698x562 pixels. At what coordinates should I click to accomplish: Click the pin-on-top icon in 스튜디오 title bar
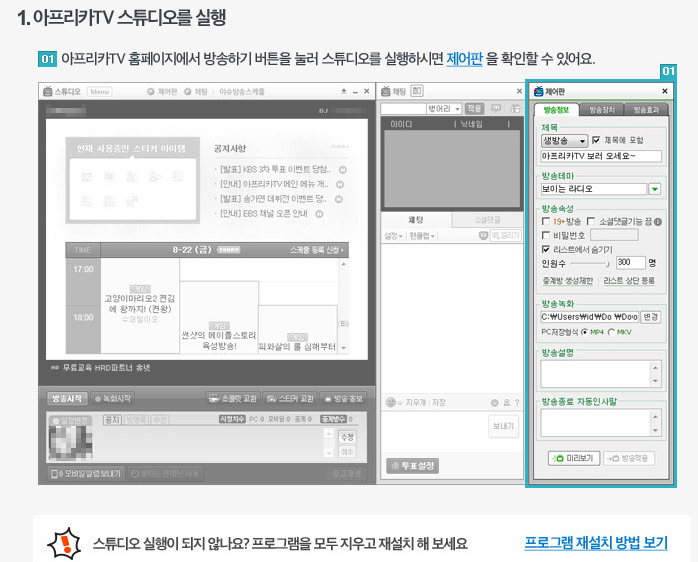pos(344,91)
